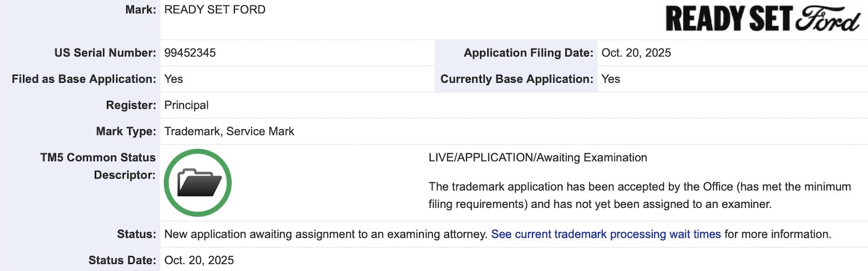Click the minimum filing requirements description paragraph
The height and width of the screenshot is (271, 868).
[x=639, y=195]
